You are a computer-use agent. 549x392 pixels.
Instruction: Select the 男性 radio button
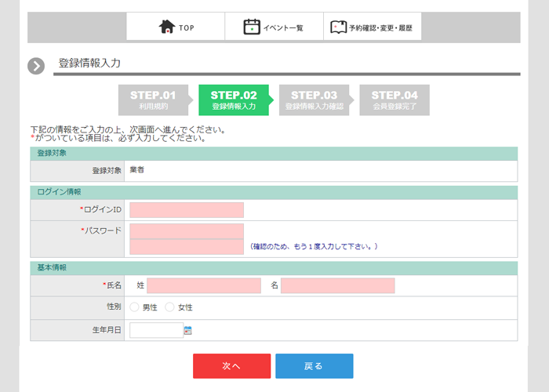pos(134,307)
